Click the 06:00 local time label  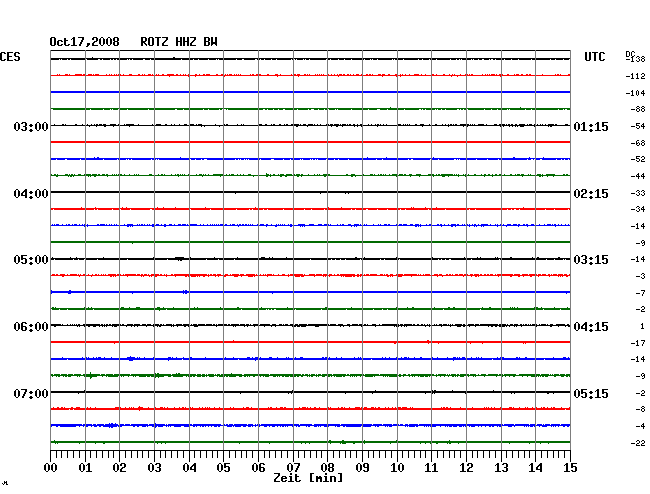coord(31,327)
